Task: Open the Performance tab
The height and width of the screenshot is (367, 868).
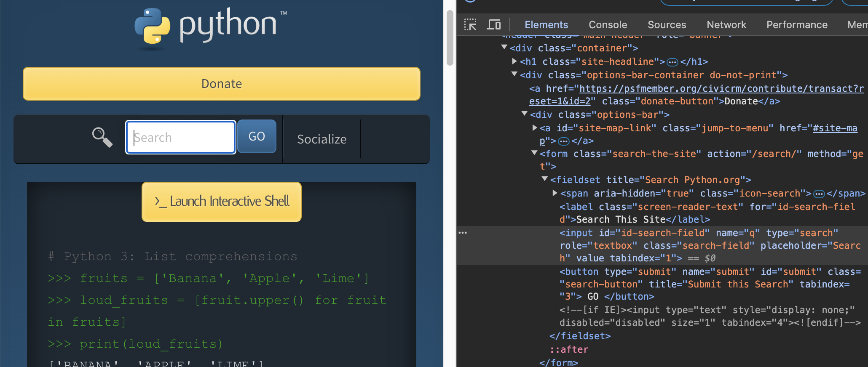Action: tap(797, 25)
